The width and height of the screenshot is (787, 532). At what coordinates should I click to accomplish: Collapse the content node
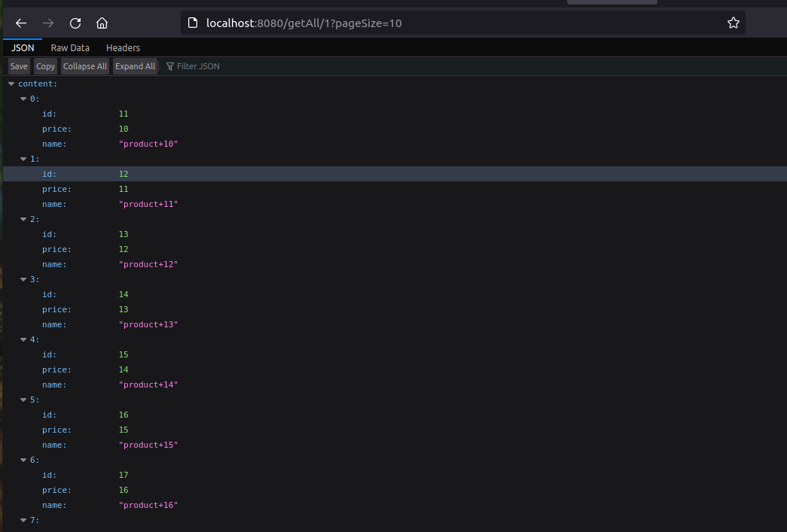(11, 84)
